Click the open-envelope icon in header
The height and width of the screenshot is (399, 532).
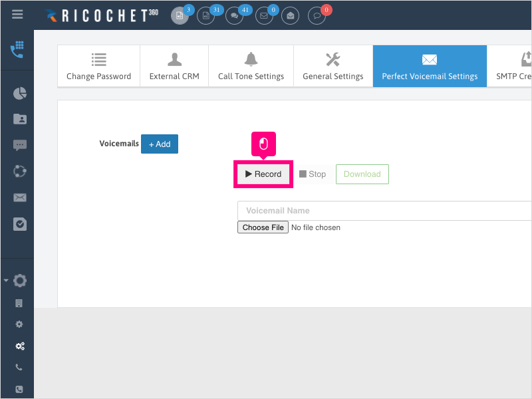tap(290, 15)
